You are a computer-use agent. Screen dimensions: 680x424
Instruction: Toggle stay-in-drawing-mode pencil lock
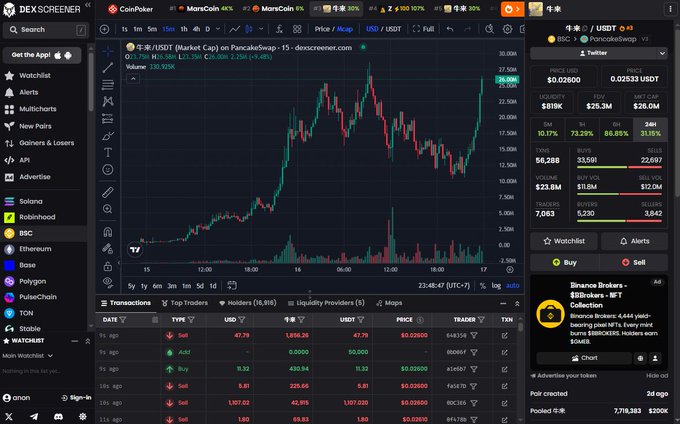point(108,249)
